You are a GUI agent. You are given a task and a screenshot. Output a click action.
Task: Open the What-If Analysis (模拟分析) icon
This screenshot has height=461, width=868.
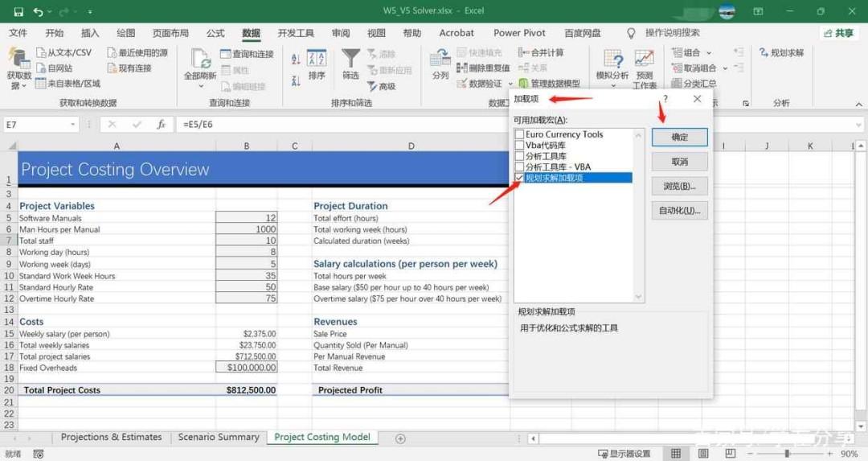coord(612,58)
